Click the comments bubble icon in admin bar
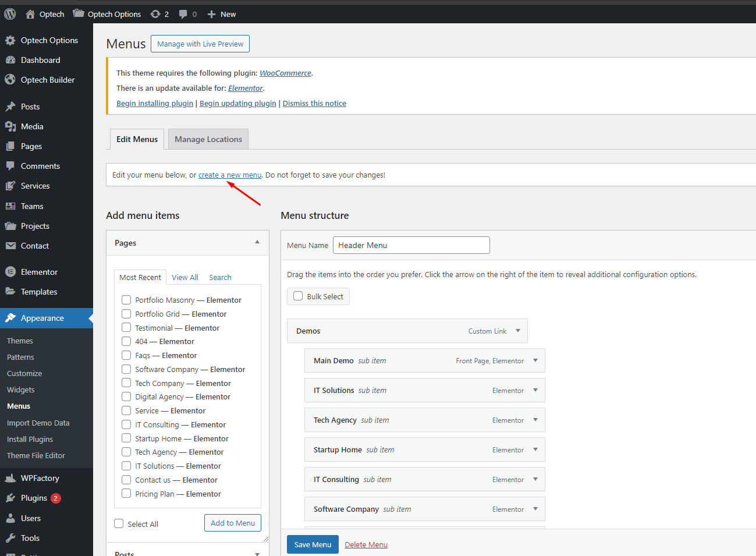 (x=183, y=14)
